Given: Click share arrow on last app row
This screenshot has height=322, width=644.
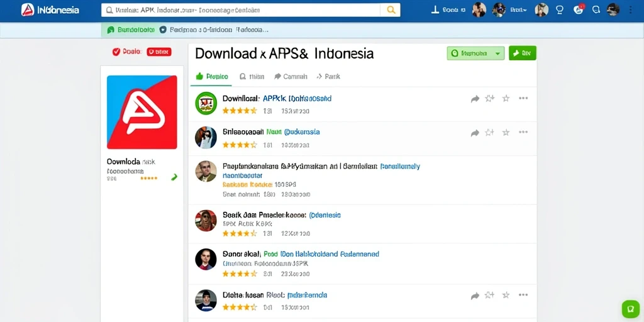Looking at the screenshot, I should tap(475, 296).
